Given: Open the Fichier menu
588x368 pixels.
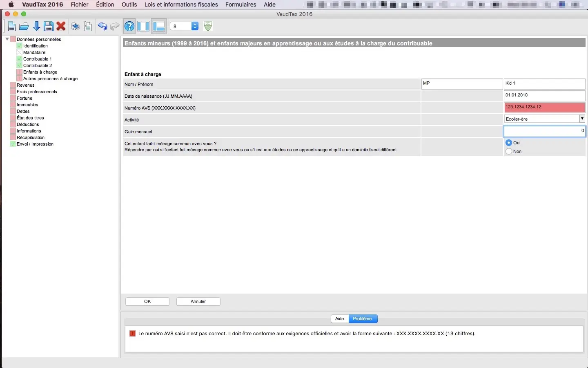Looking at the screenshot, I should pos(80,4).
